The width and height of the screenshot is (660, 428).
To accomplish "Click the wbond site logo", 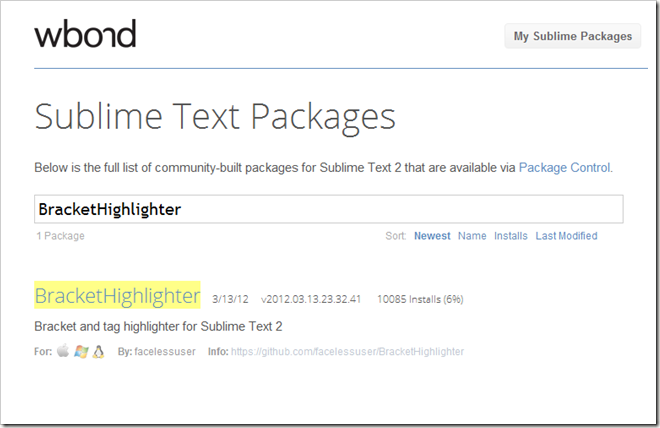I will [x=85, y=35].
